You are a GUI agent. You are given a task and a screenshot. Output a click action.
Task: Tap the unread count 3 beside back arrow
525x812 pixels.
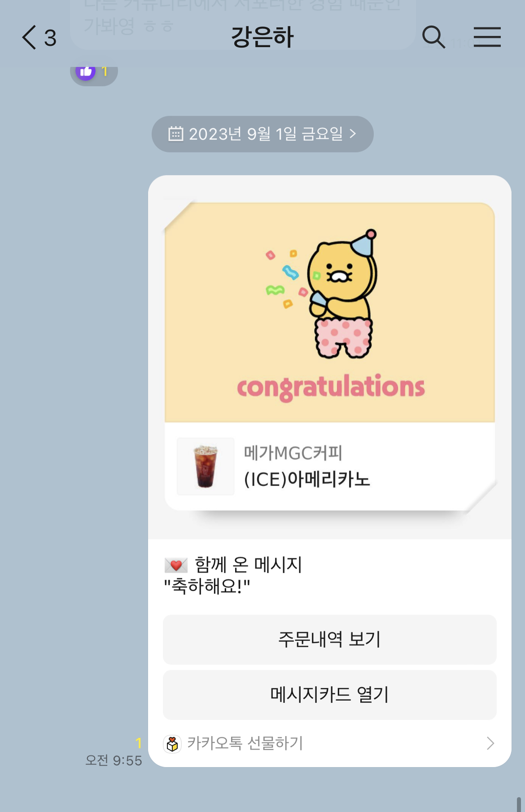50,38
